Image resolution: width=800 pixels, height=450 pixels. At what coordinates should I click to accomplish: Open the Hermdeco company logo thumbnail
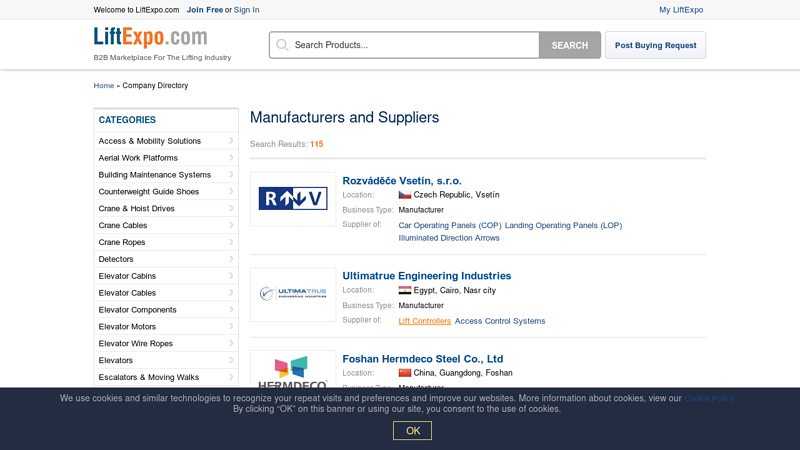click(x=293, y=371)
